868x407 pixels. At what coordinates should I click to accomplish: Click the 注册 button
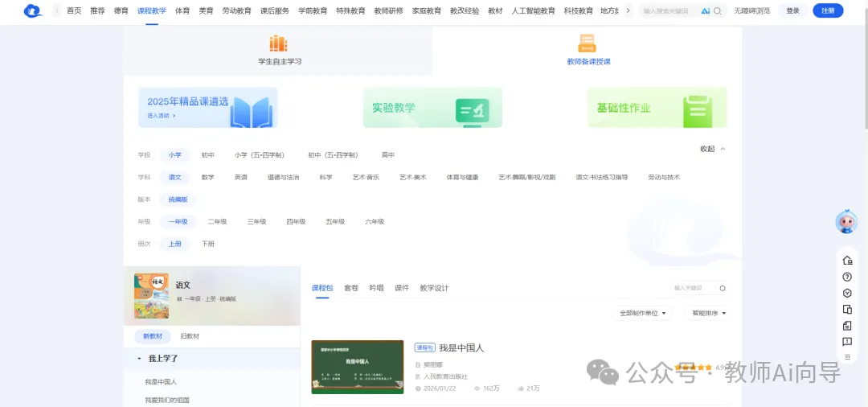point(828,10)
